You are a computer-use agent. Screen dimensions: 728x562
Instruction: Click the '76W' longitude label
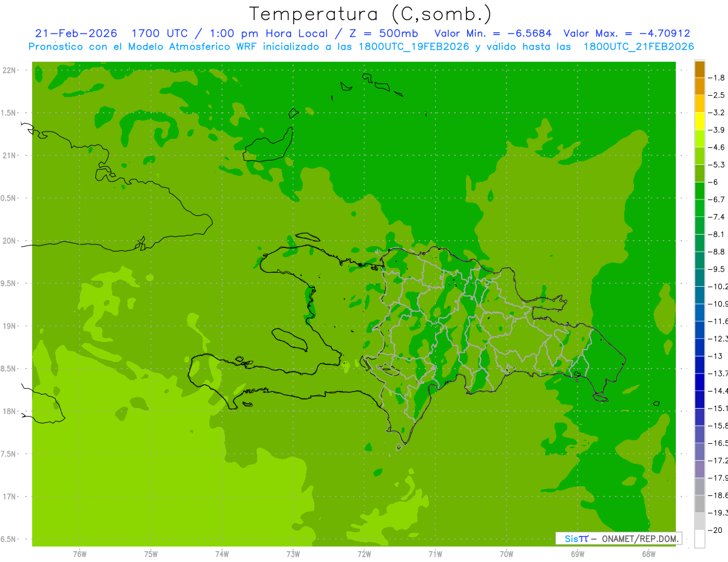coord(79,554)
